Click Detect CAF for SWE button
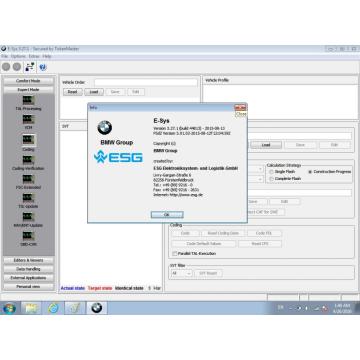Viewport: 360px width, 360px height. (x=266, y=212)
